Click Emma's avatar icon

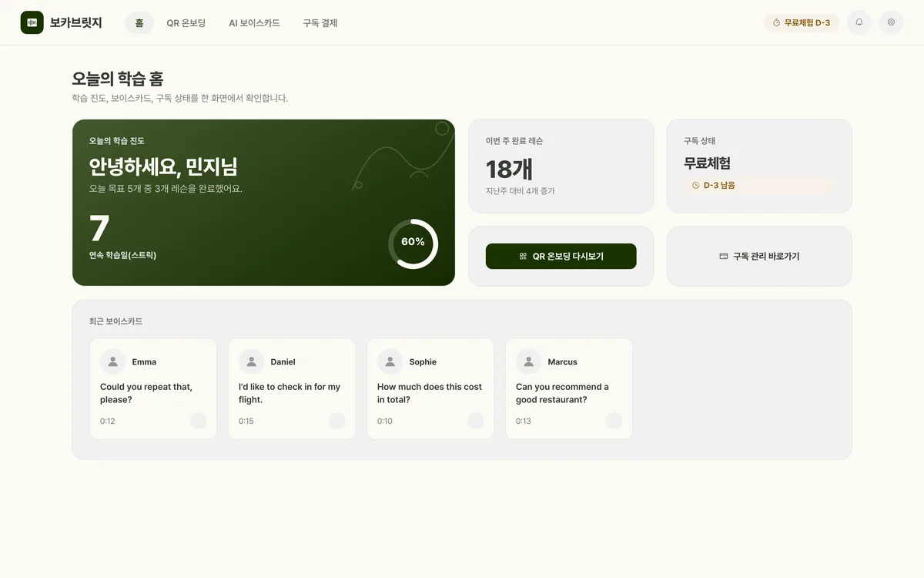click(x=113, y=361)
